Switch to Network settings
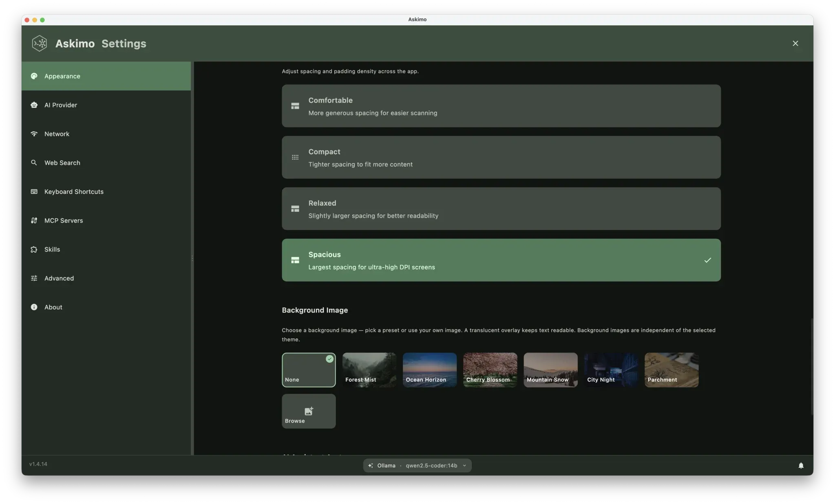Viewport: 835px width, 504px height. point(106,134)
